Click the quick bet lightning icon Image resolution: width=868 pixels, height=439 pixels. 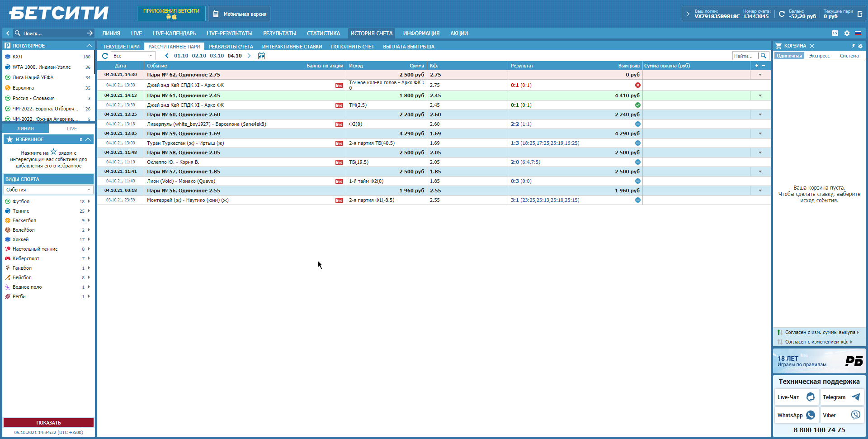[x=853, y=46]
